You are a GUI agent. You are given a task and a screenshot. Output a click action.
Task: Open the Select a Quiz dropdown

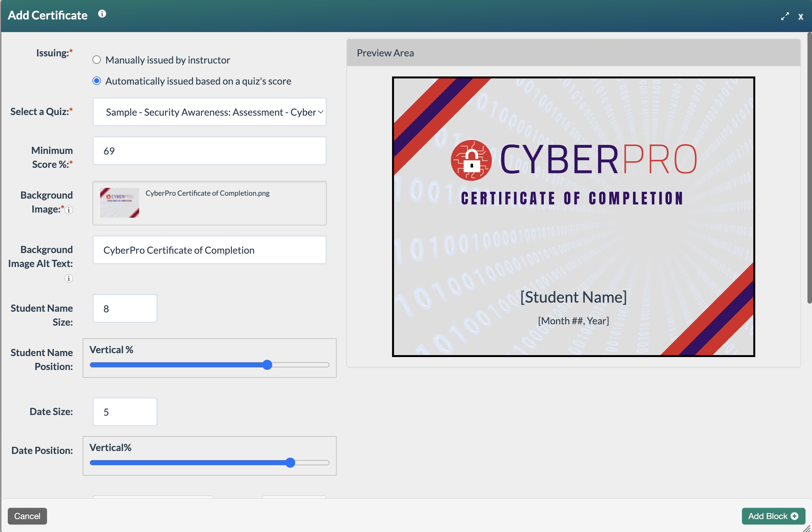tap(209, 112)
